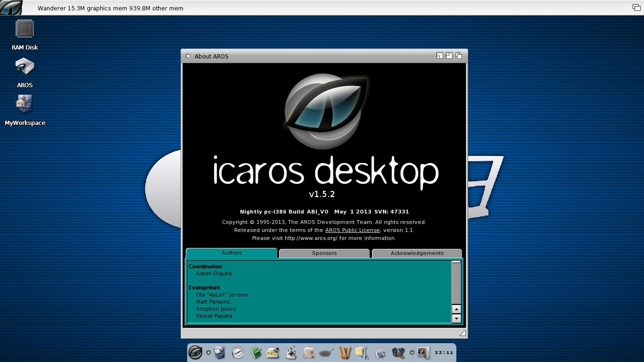This screenshot has height=362, width=644.
Task: Click the dock clock showing 23:11
Action: [x=444, y=353]
